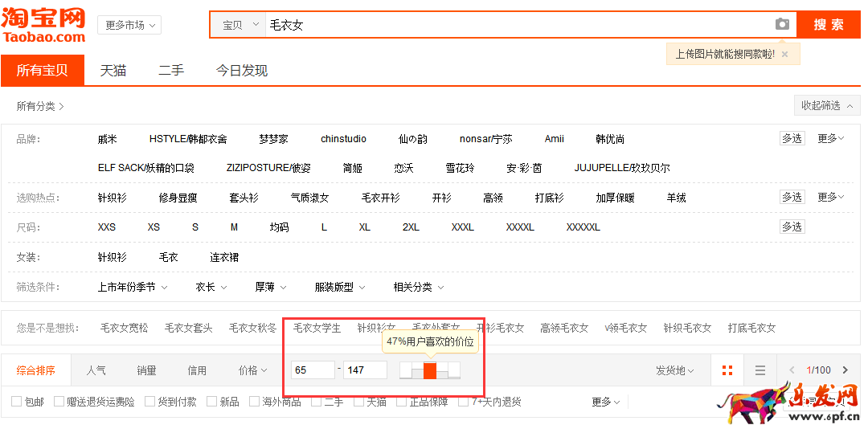Select the 所有宝贝 tab
The width and height of the screenshot is (868, 433).
43,70
